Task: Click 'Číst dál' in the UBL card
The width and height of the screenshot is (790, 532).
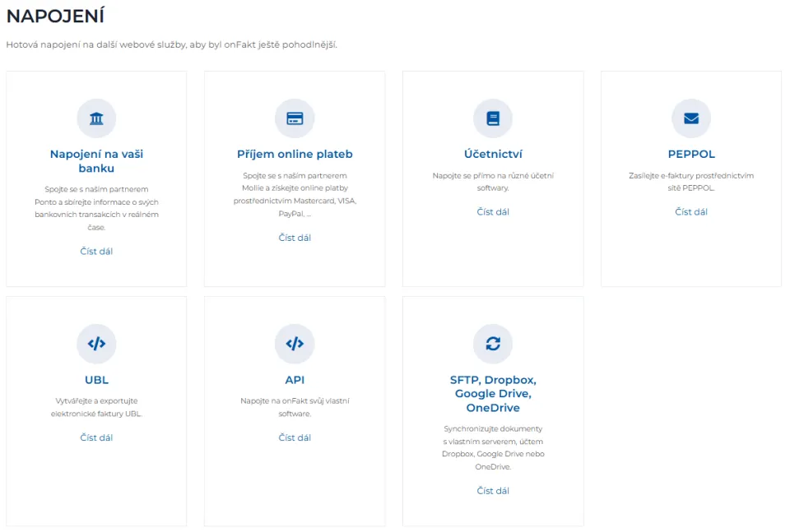Action: (96, 437)
